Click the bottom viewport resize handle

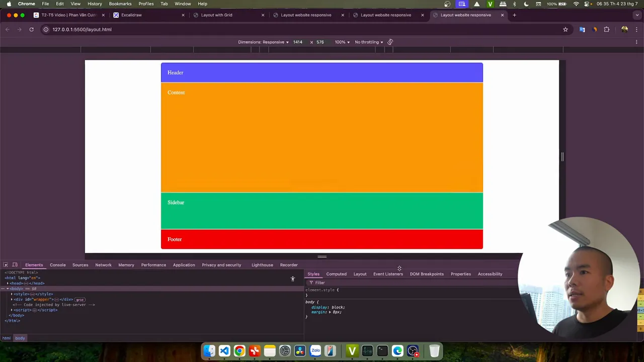(322, 257)
